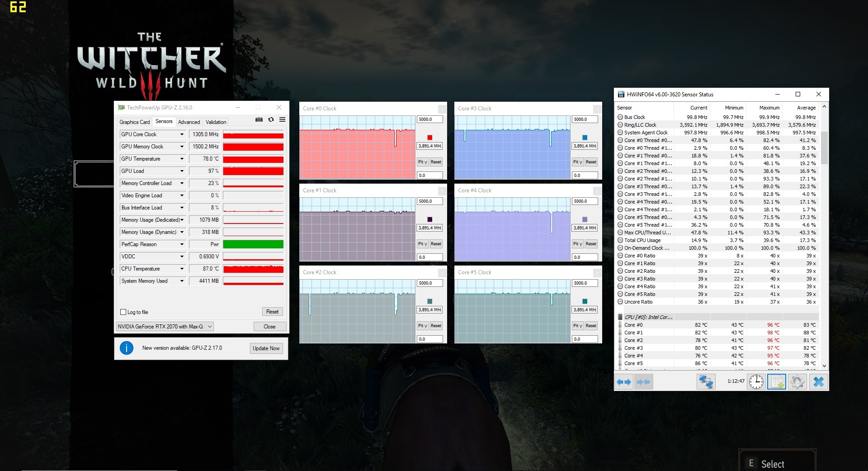Click the thermometer icon beside Core #0

click(x=620, y=325)
